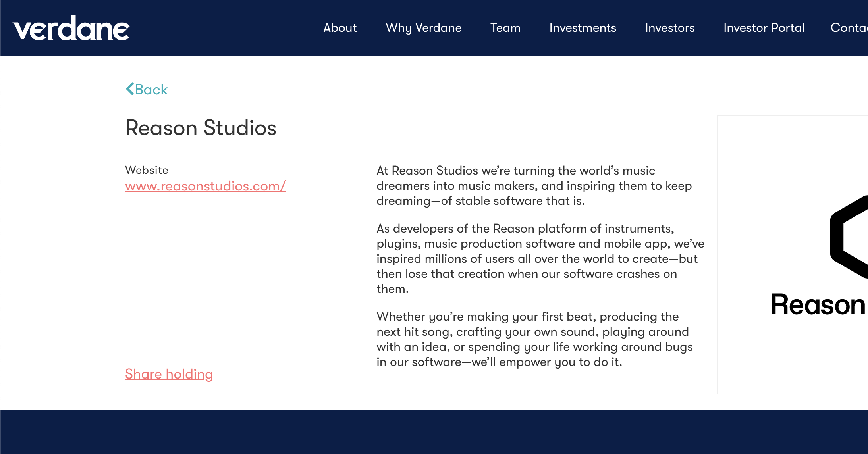The width and height of the screenshot is (868, 454).
Task: Click the paragraph starting 'Whether you're making'
Action: tap(534, 339)
